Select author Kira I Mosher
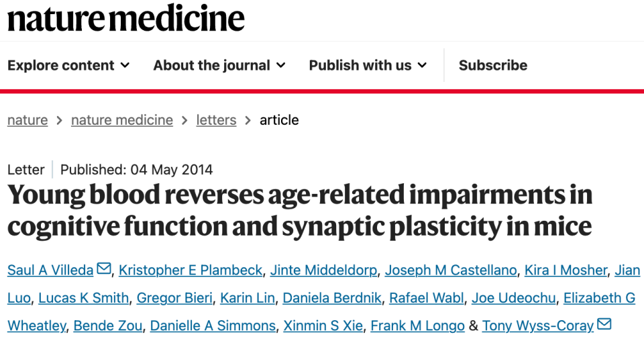Image resolution: width=644 pixels, height=347 pixels. point(566,270)
